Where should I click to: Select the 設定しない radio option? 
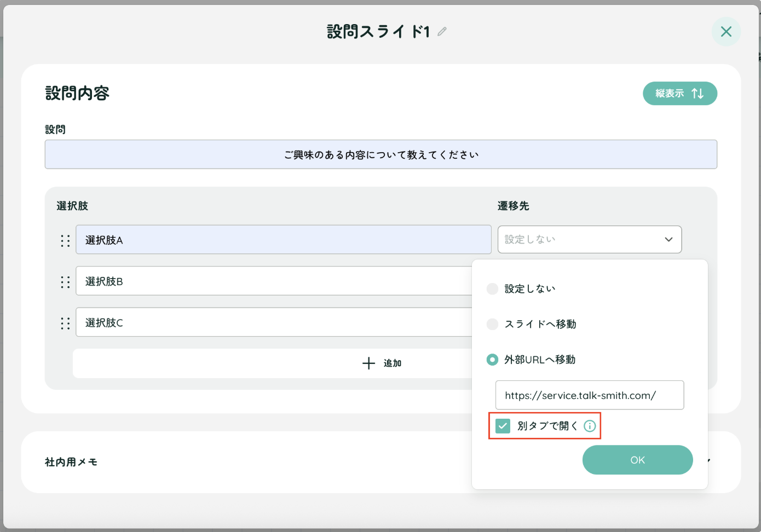click(x=492, y=289)
